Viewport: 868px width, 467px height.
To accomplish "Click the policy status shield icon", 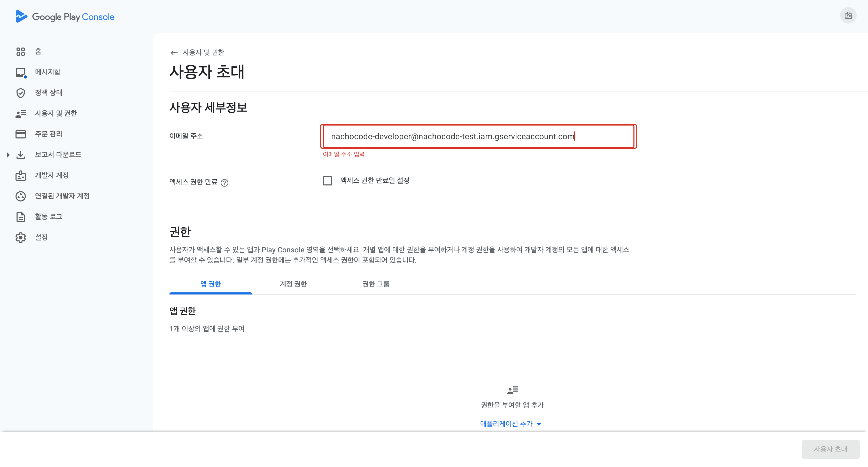I will [21, 93].
